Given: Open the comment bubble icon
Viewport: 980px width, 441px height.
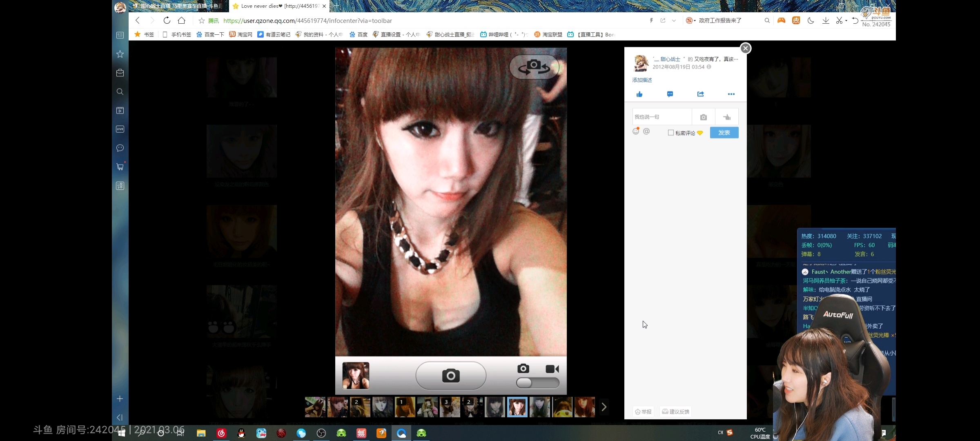Looking at the screenshot, I should (670, 94).
